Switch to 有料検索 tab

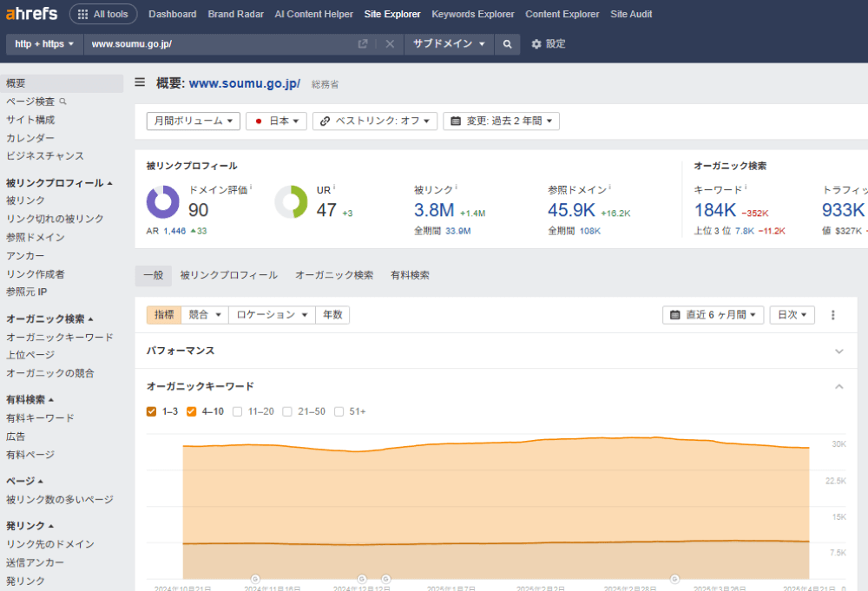click(410, 275)
